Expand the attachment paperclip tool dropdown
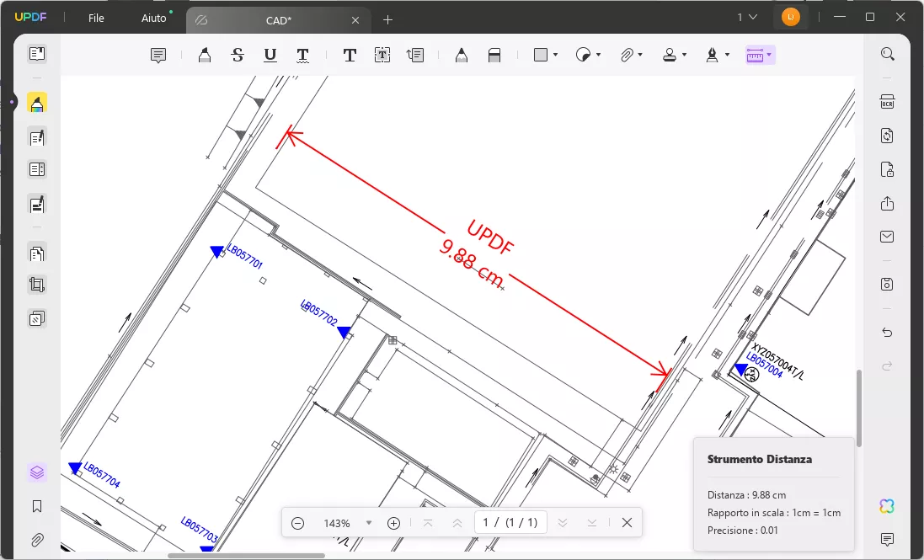Screen dimensions: 924x560 640,55
